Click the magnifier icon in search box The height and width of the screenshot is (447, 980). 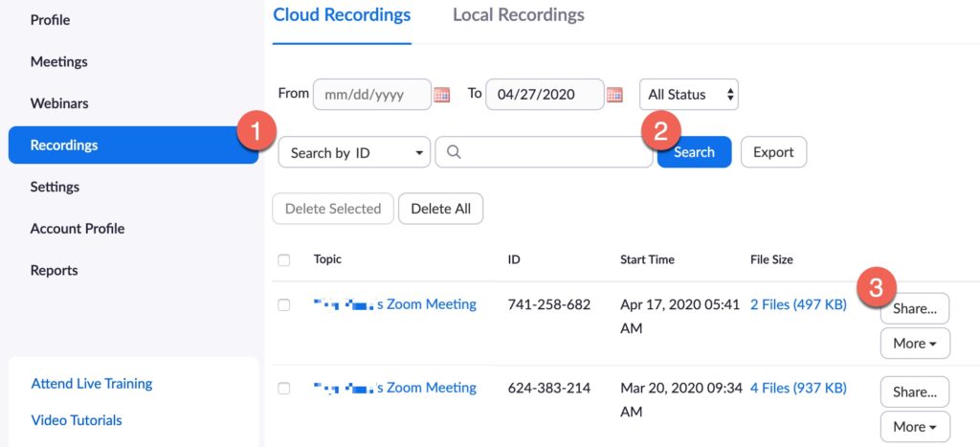pos(455,152)
